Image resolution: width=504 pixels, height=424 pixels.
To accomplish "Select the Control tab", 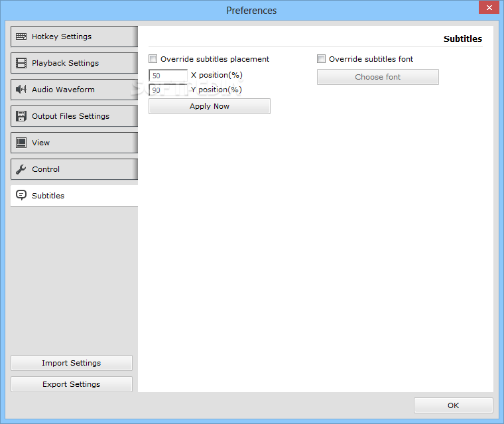I will pyautogui.click(x=74, y=169).
